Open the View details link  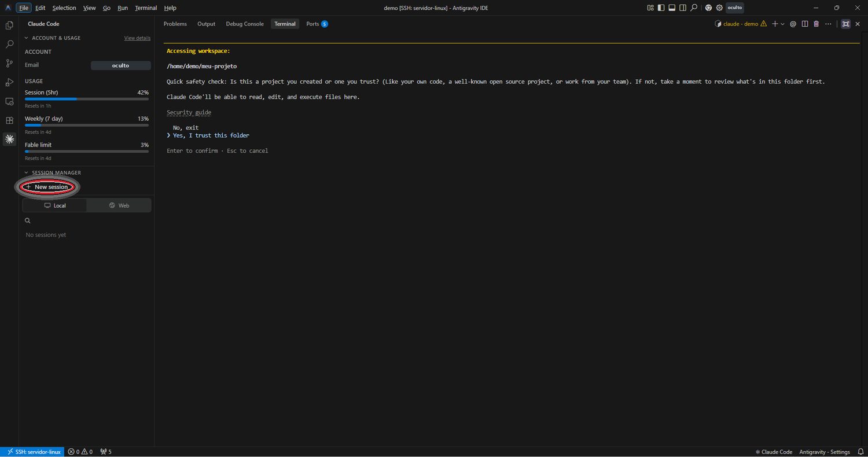(137, 38)
